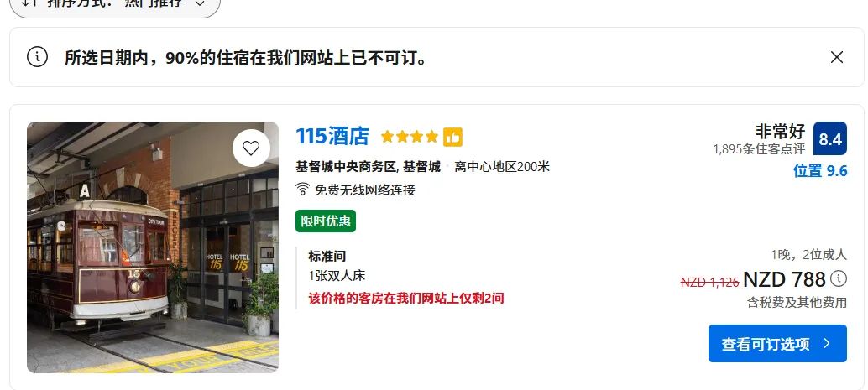
Task: Click the 限时优惠 deal badge
Action: click(326, 221)
